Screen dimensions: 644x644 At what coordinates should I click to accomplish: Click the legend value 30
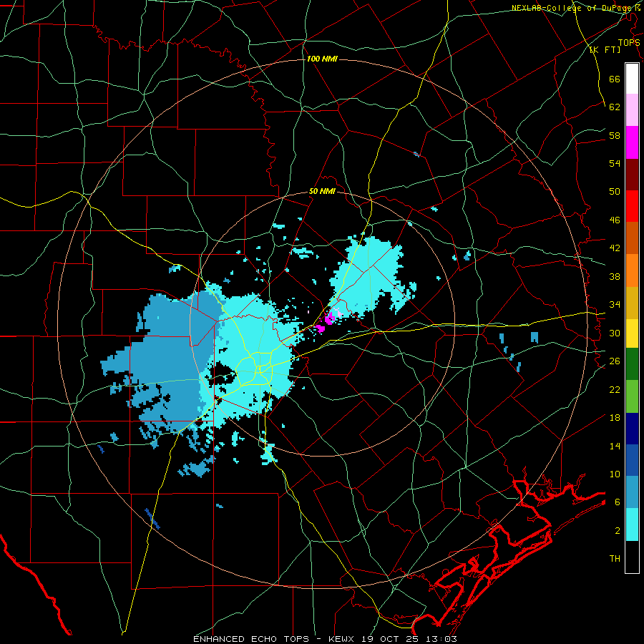coord(615,333)
